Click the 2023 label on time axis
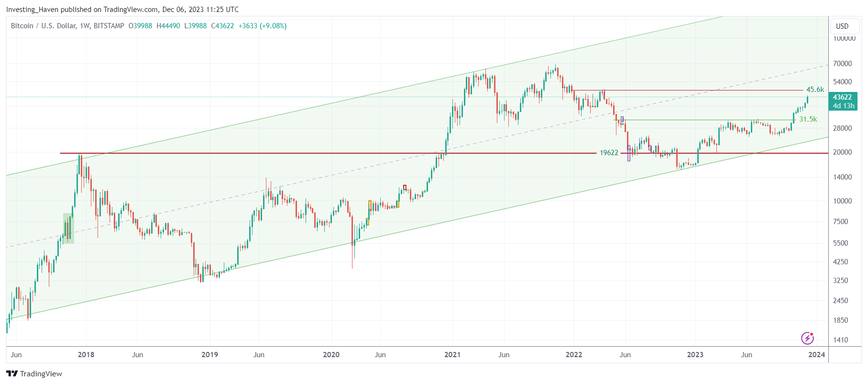The image size is (868, 384). [695, 355]
